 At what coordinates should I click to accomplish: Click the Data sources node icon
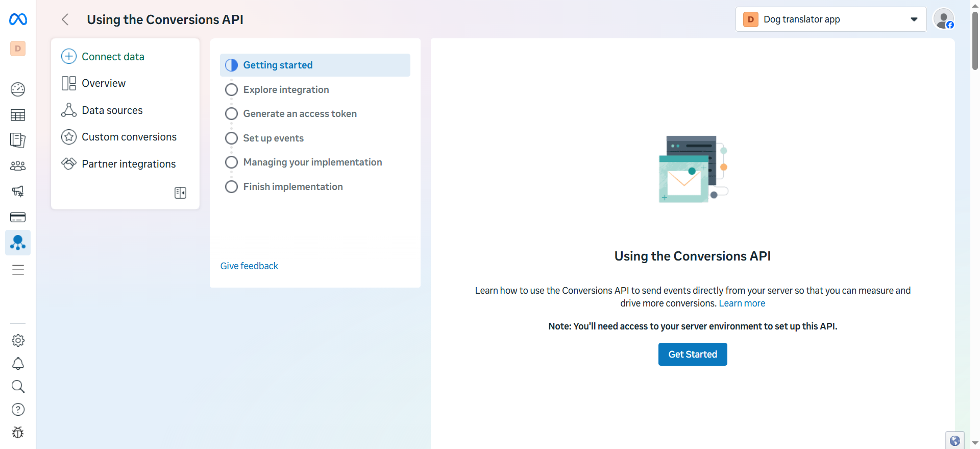(69, 110)
